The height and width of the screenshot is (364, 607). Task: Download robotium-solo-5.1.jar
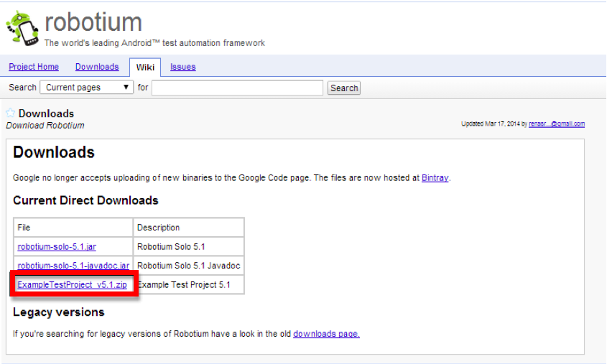point(57,247)
